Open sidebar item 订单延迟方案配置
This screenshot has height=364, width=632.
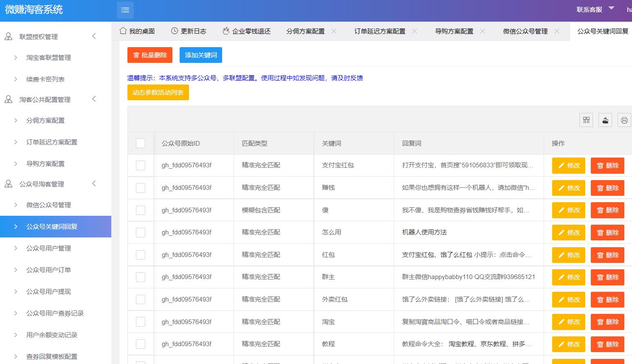52,142
